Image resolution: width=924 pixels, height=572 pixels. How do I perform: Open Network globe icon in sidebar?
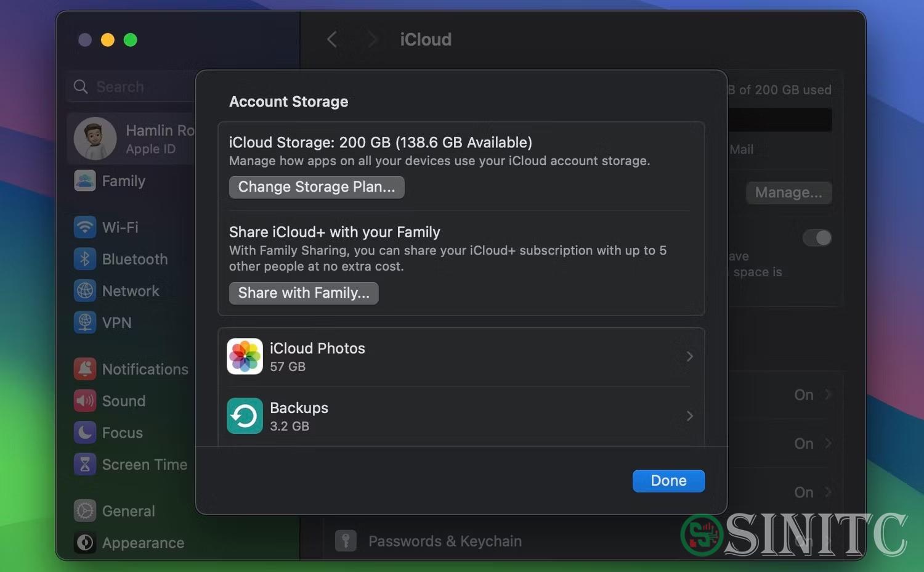click(85, 291)
